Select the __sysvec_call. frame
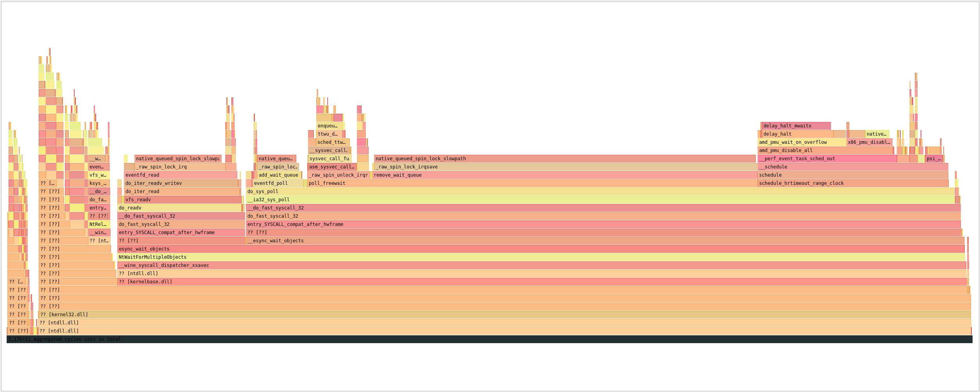 click(329, 150)
